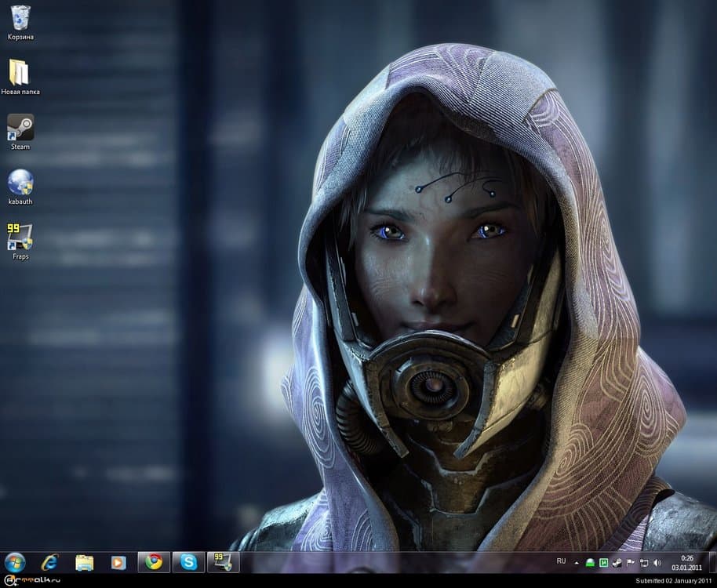
Task: Open the RU language selector
Action: (x=561, y=561)
